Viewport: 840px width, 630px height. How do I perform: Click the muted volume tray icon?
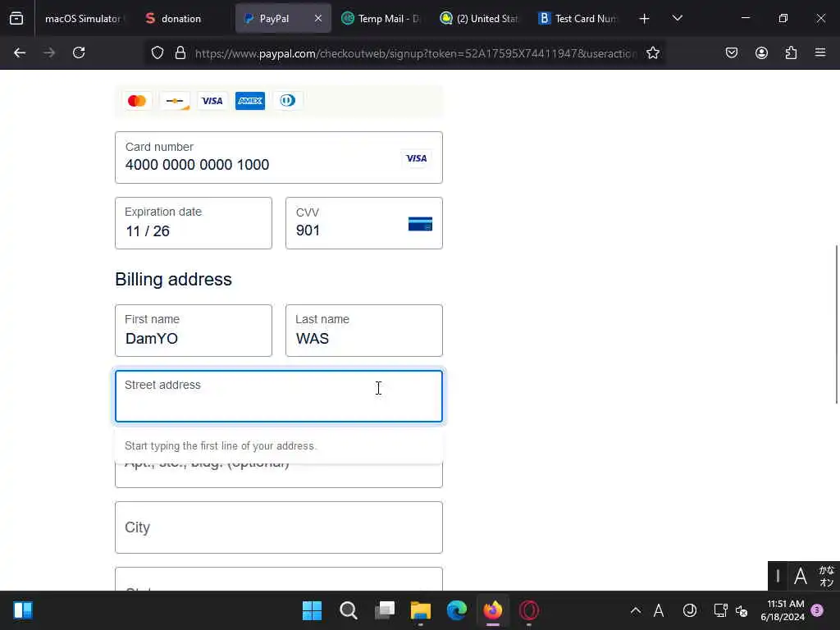click(x=742, y=610)
